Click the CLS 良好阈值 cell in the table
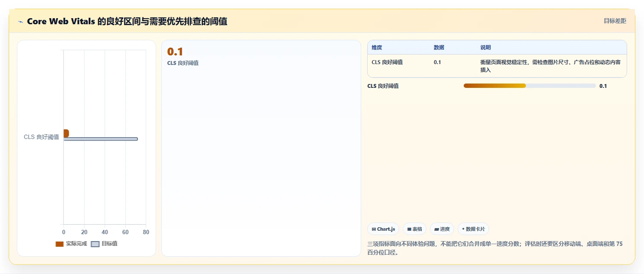Image resolution: width=644 pixels, height=274 pixels. [x=387, y=62]
